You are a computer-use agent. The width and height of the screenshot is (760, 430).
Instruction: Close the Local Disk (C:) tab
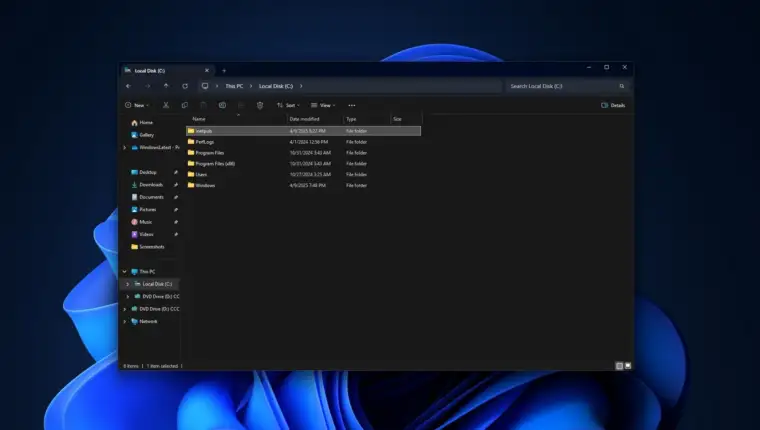coord(207,70)
